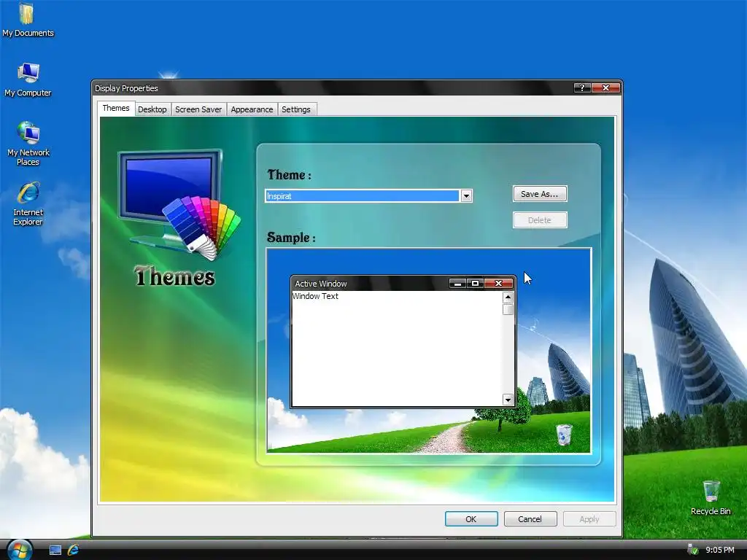
Task: Select the Internet Explorer desktop icon
Action: (28, 203)
